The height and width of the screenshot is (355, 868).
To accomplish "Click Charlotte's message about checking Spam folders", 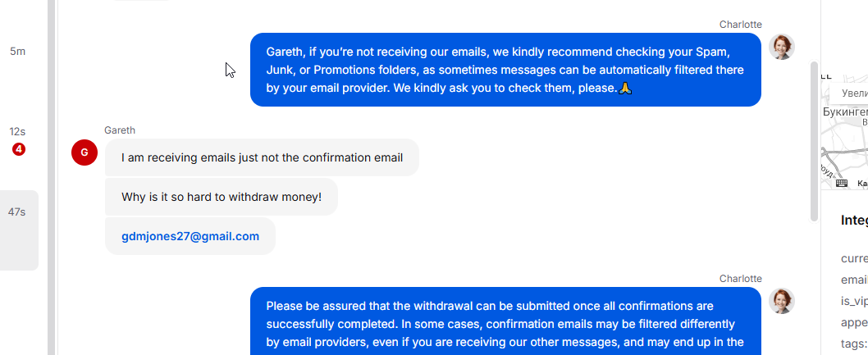I will 505,70.
